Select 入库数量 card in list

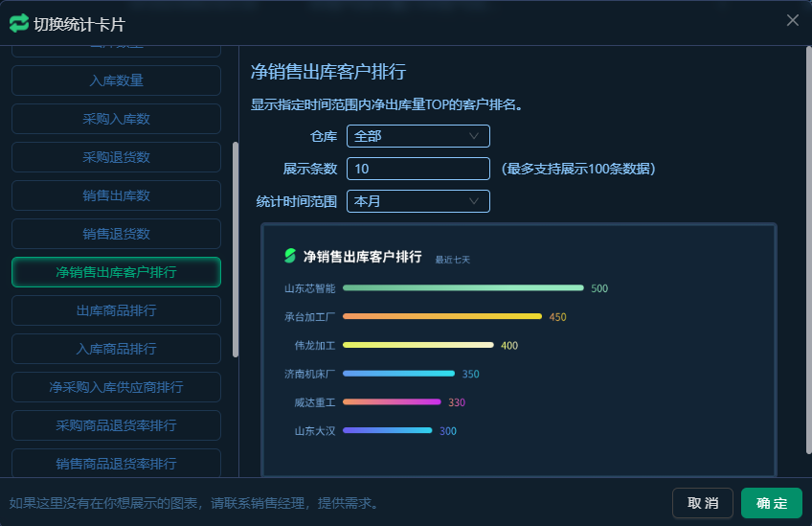click(116, 80)
